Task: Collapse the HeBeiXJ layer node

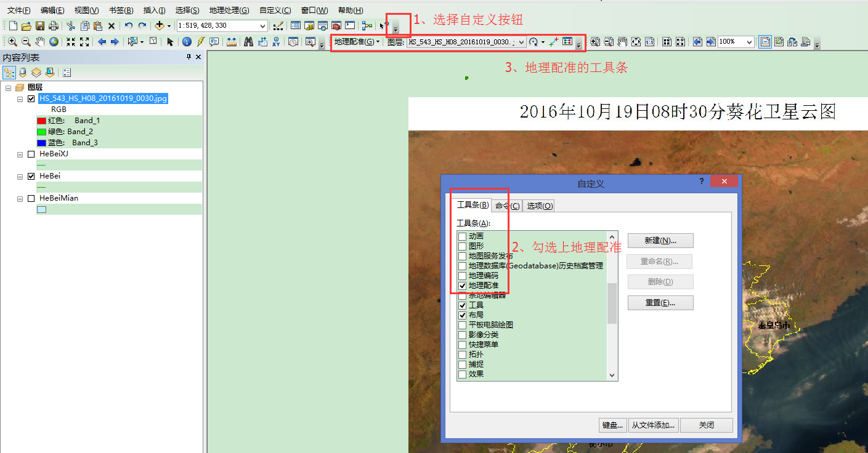Action: coord(20,154)
